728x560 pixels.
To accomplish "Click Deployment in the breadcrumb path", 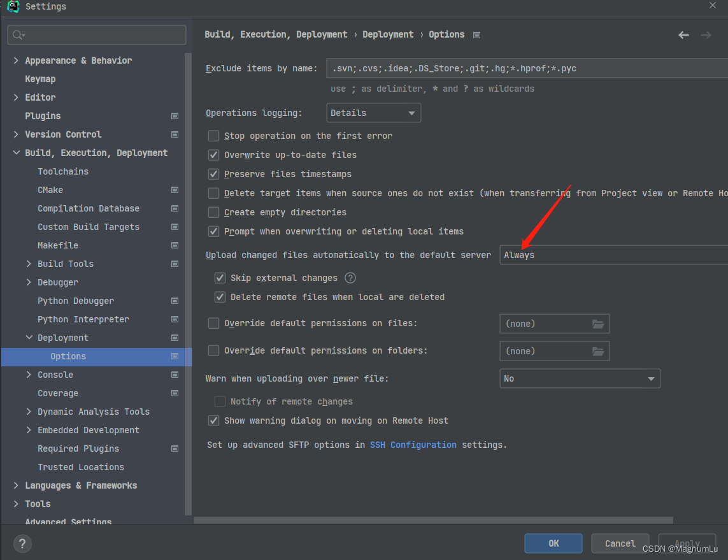I will (388, 34).
